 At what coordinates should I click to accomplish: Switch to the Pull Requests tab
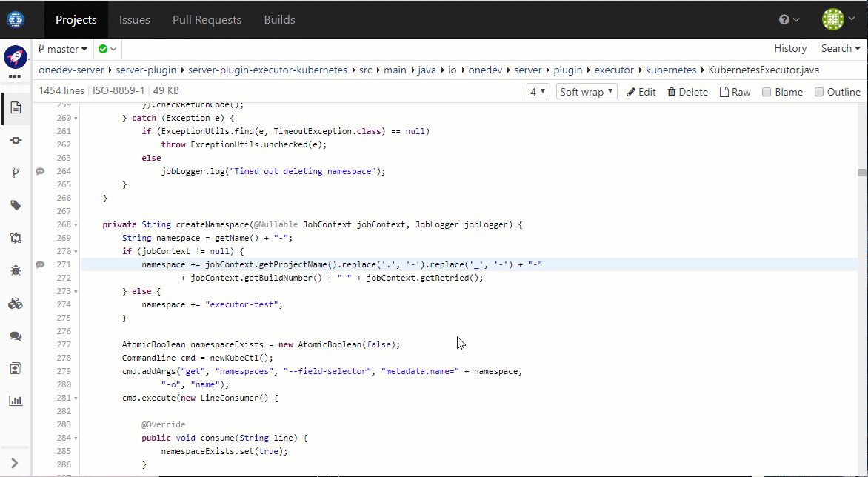point(207,20)
